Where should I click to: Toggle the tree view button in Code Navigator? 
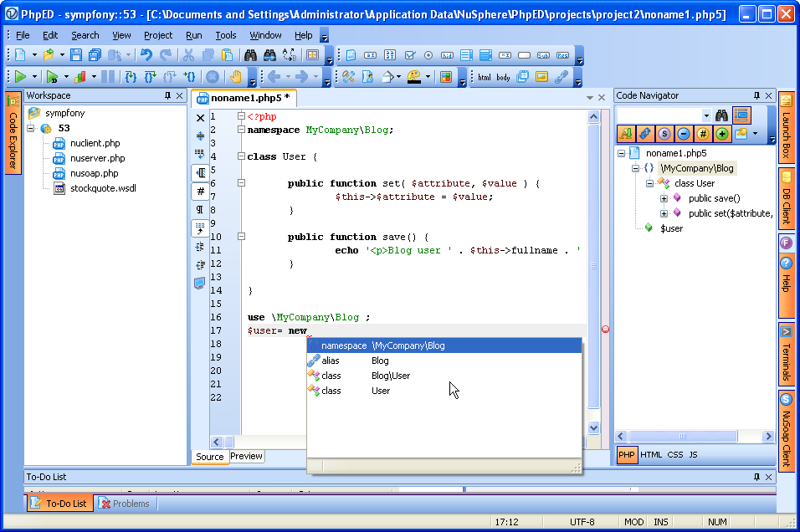click(741, 115)
